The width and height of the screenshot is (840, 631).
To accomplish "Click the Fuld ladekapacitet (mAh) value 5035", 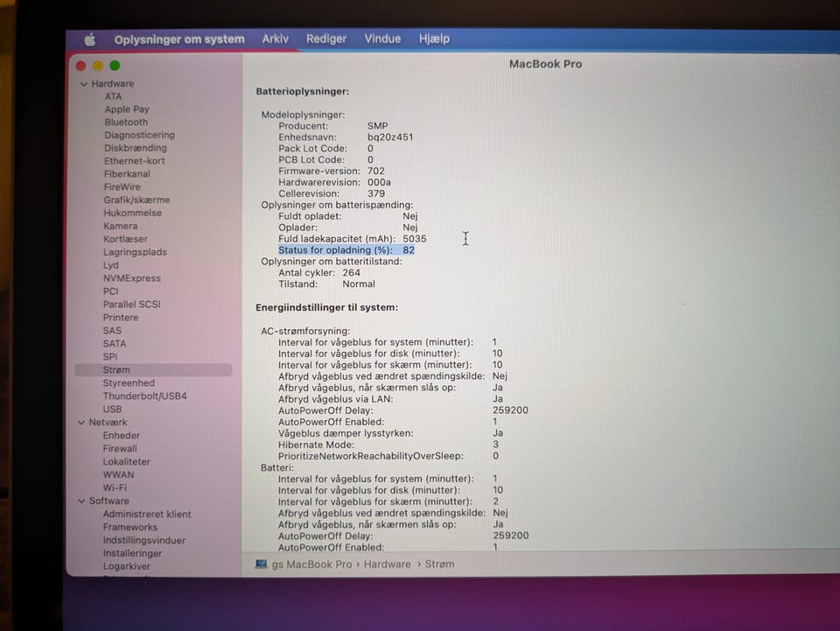I will click(x=414, y=239).
